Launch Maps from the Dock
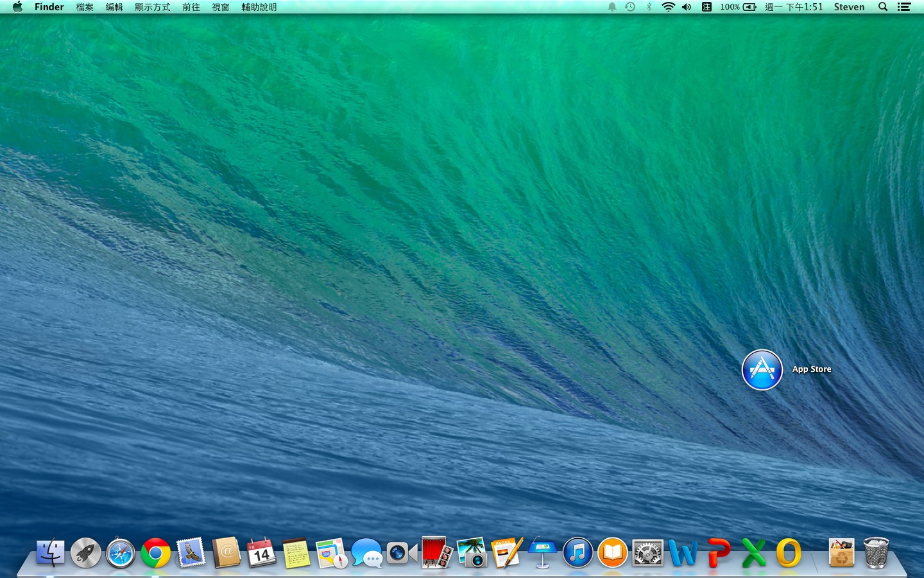924x578 pixels. 331,552
